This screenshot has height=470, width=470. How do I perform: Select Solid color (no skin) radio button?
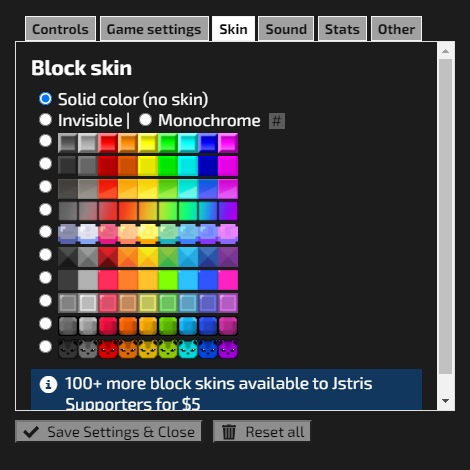[45, 99]
